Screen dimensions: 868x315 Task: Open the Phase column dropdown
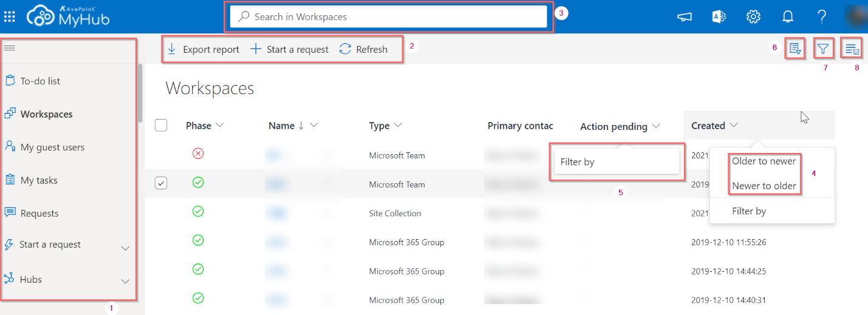point(219,126)
